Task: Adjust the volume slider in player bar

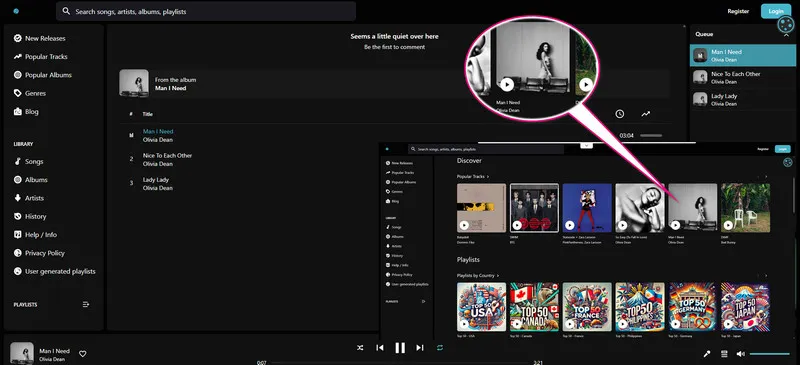Action: point(769,354)
